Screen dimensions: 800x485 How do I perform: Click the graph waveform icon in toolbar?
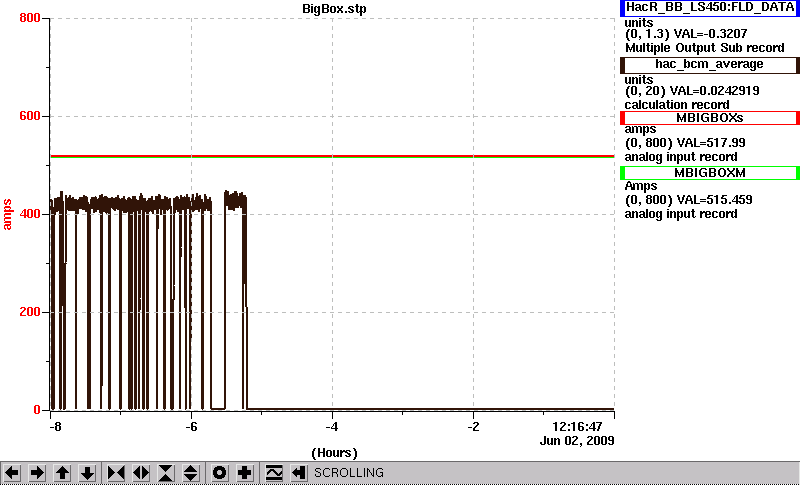[x=274, y=473]
